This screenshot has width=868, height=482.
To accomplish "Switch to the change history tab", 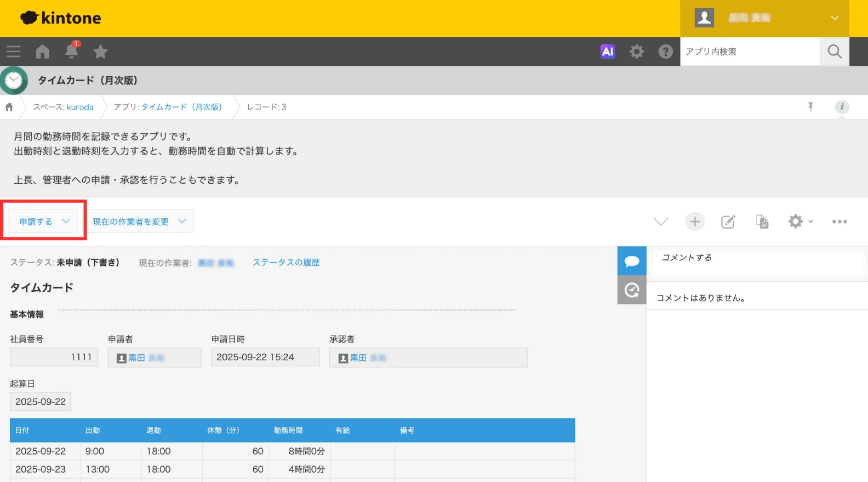I will [631, 290].
